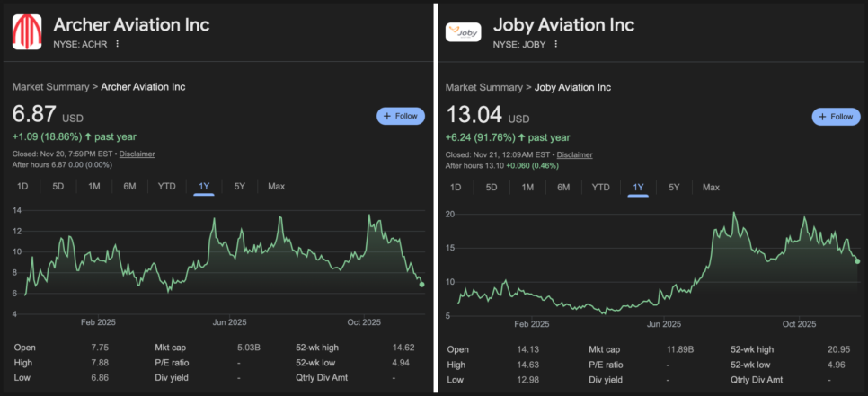Click the Archer Aviation red logo icon

28,32
